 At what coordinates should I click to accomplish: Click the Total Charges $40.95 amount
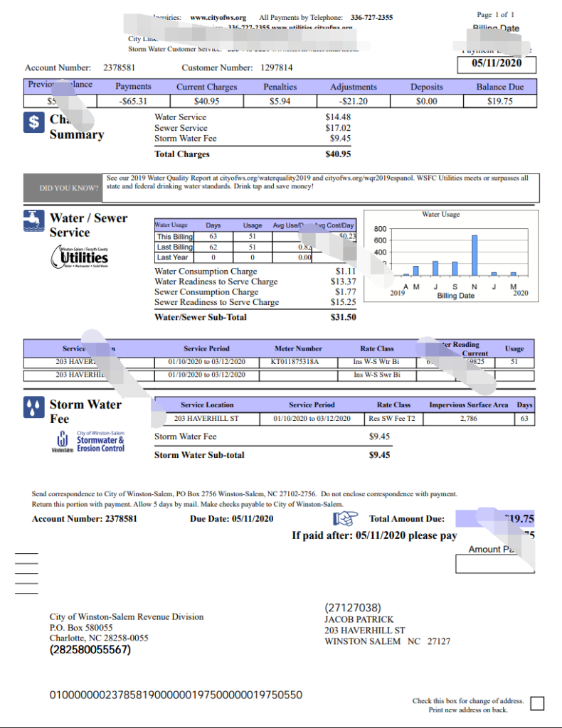(x=338, y=154)
